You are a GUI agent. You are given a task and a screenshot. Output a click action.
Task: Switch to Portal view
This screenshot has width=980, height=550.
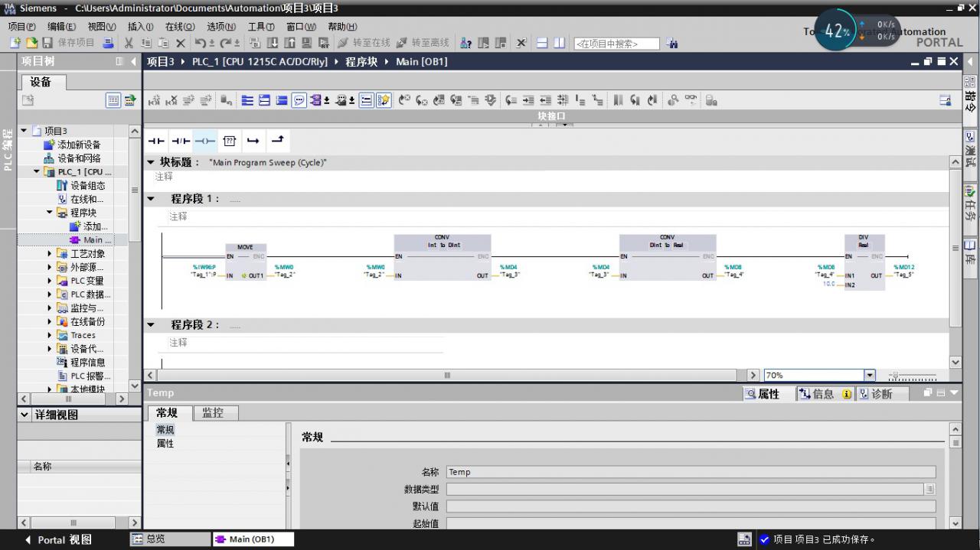(58, 539)
